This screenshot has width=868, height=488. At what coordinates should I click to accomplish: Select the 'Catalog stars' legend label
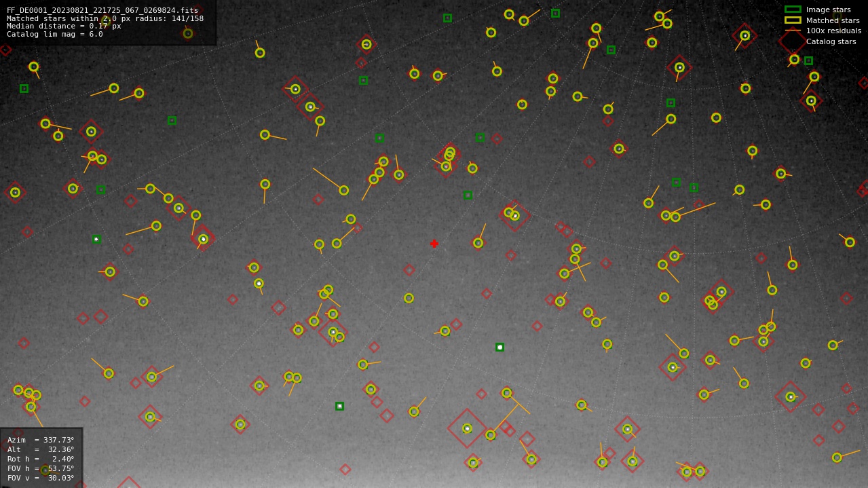coord(831,41)
